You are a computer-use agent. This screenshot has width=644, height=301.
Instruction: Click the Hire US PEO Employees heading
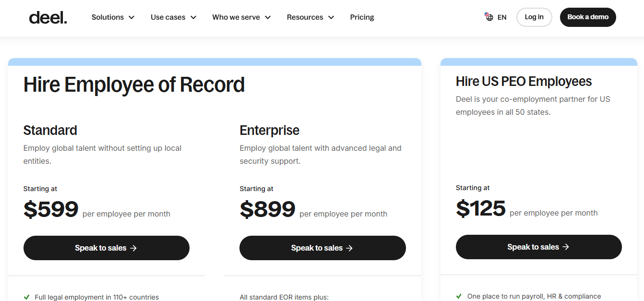point(524,82)
